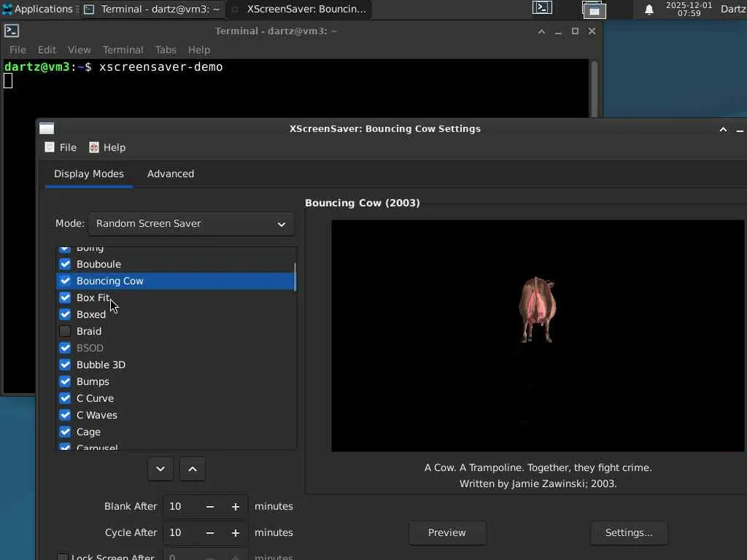Click the Preview button
This screenshot has width=747, height=560.
coord(447,533)
